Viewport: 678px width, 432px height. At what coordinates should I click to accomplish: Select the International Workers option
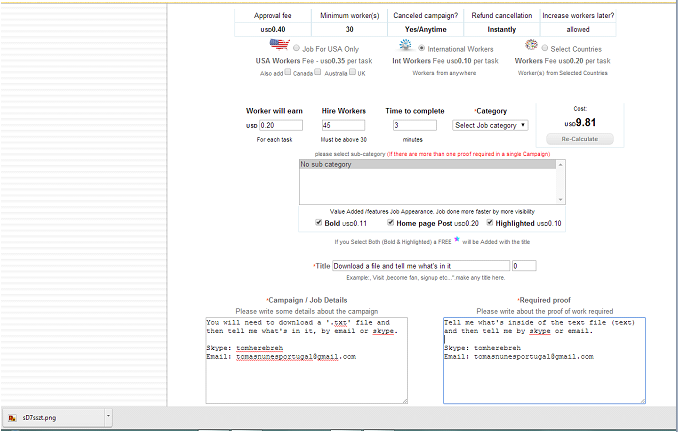click(421, 48)
